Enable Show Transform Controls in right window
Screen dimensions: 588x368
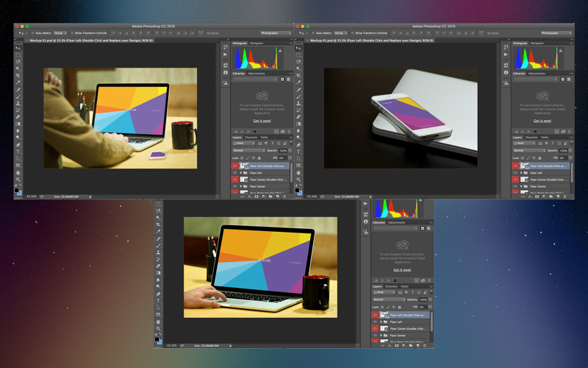tap(353, 33)
